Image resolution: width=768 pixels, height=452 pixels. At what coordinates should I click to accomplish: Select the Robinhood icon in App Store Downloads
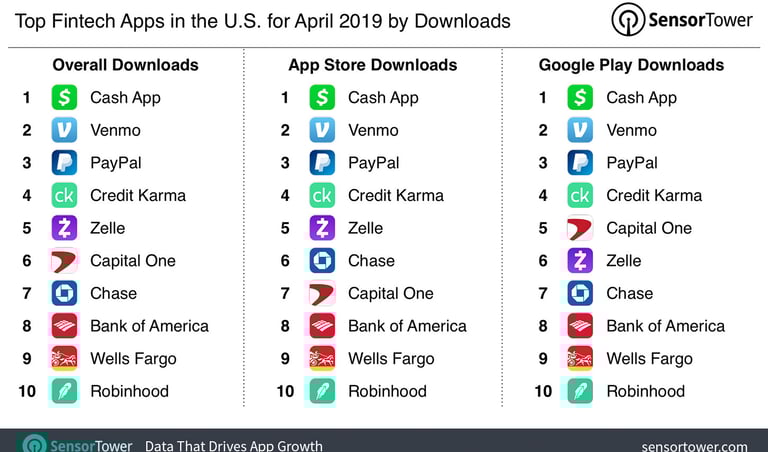coord(322,391)
